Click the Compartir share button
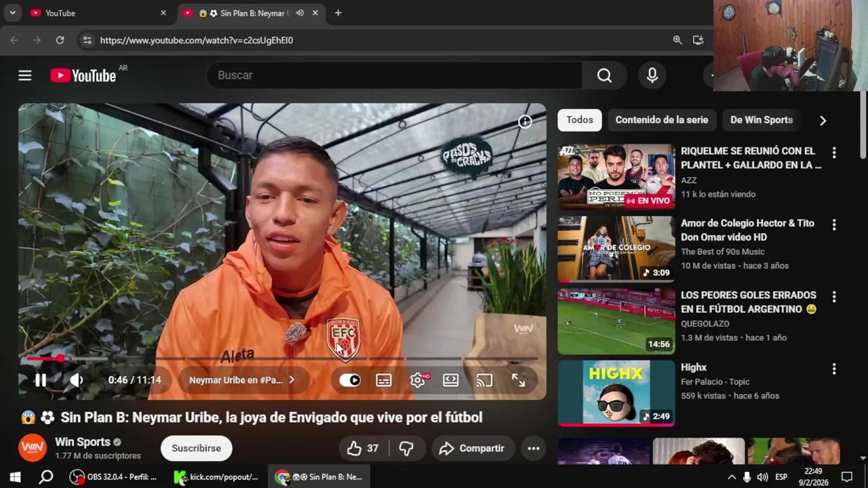Screen dimensions: 868x488 (x=473, y=448)
